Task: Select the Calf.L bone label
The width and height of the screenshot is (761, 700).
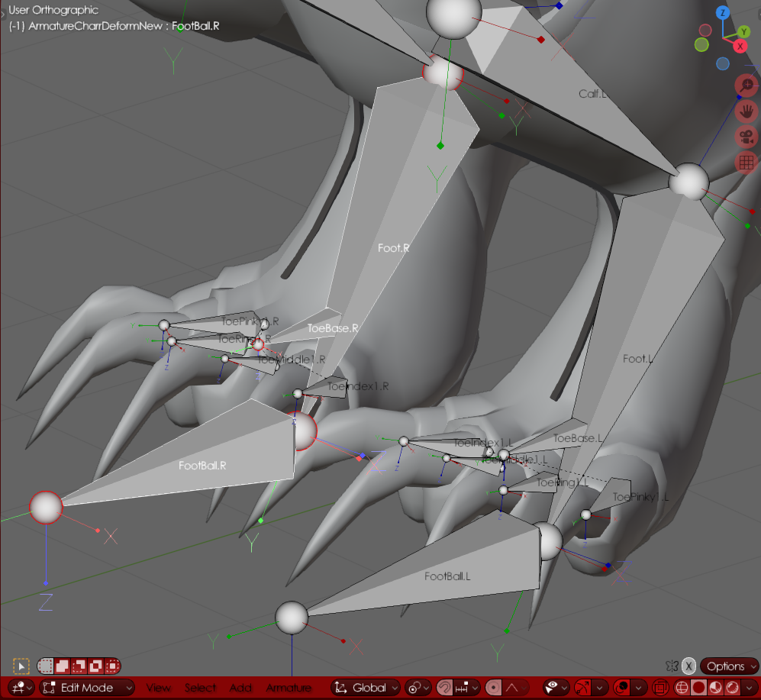Action: 592,94
